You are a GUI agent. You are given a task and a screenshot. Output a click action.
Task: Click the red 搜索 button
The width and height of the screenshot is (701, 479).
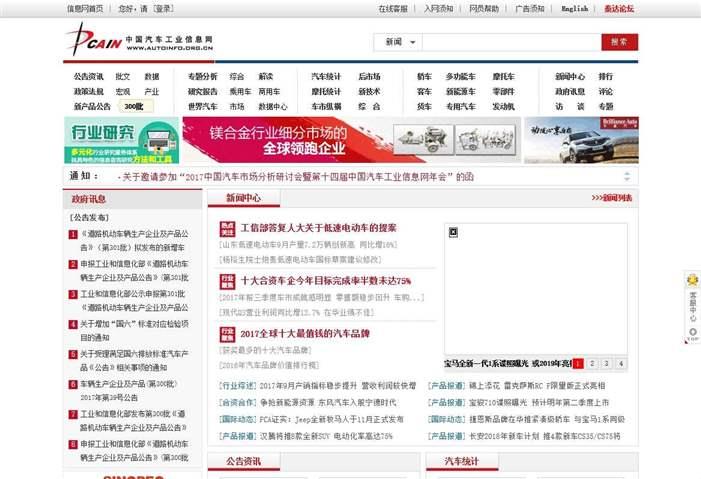coord(619,42)
